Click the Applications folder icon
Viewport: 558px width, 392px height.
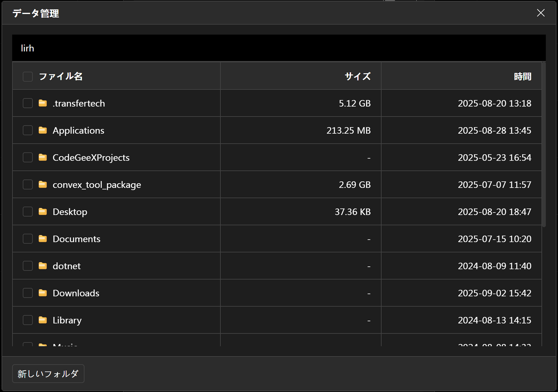(43, 130)
